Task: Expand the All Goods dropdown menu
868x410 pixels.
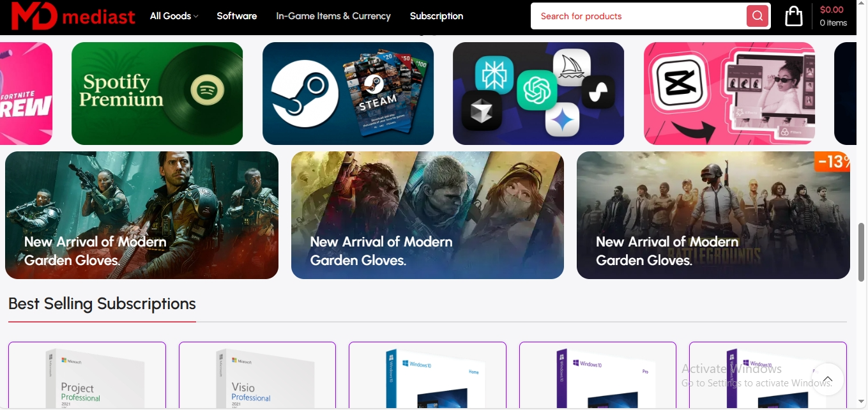Action: [x=174, y=16]
